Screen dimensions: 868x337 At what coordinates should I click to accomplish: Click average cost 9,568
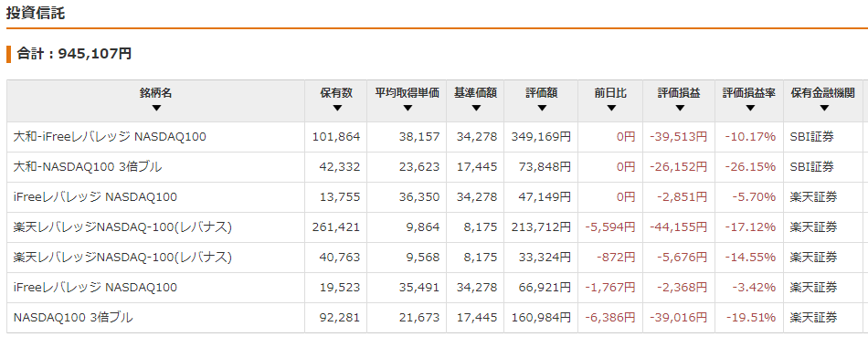click(x=422, y=257)
